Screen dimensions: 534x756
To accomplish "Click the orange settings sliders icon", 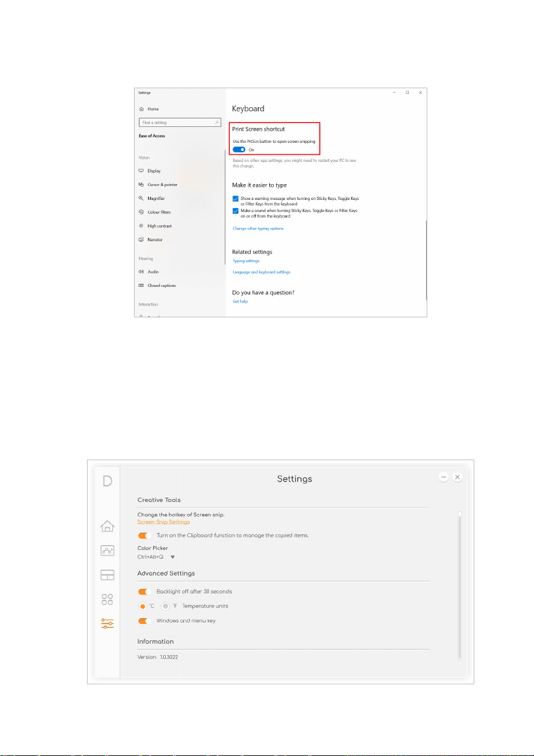I will tap(107, 624).
